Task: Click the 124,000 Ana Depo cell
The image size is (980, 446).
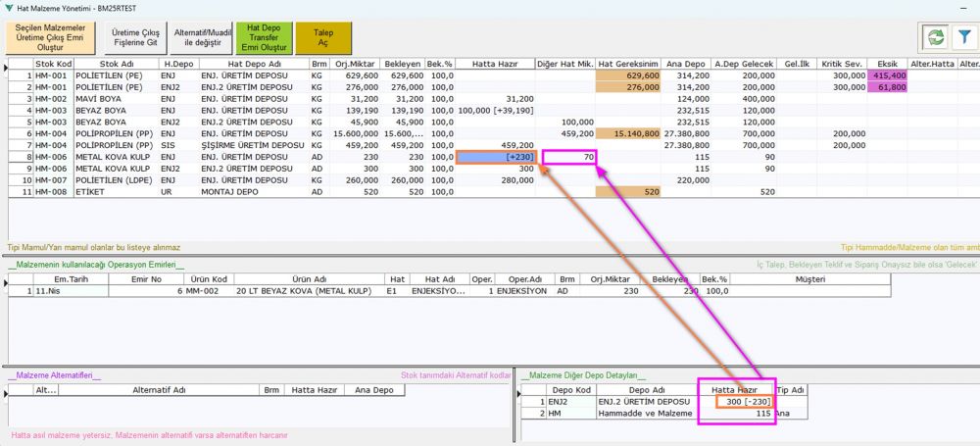Action: point(686,99)
